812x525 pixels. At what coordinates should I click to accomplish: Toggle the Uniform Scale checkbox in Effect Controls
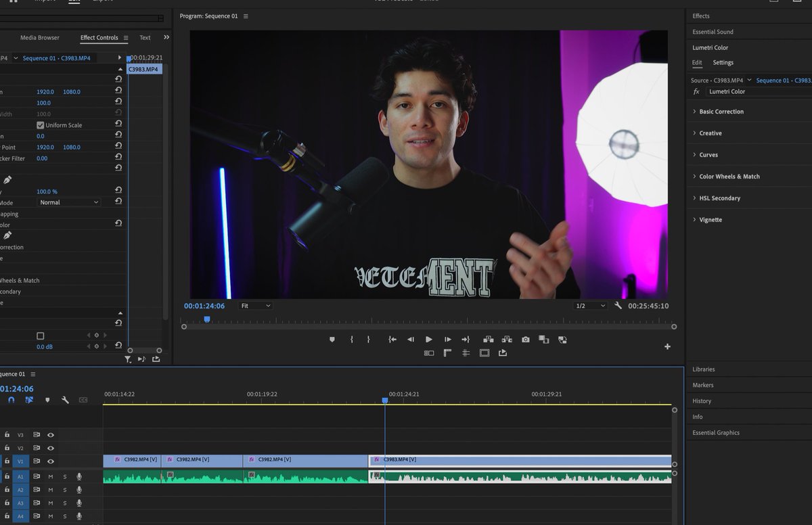(41, 124)
